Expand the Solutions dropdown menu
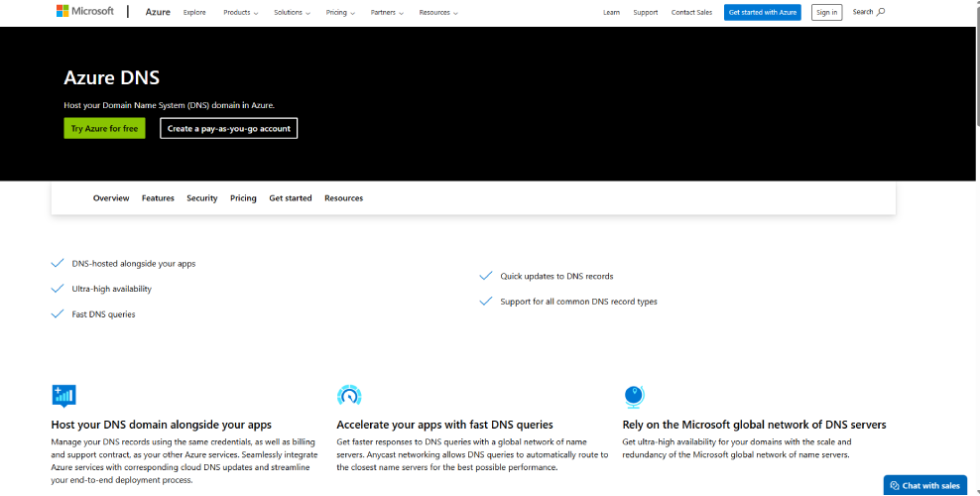 [292, 13]
